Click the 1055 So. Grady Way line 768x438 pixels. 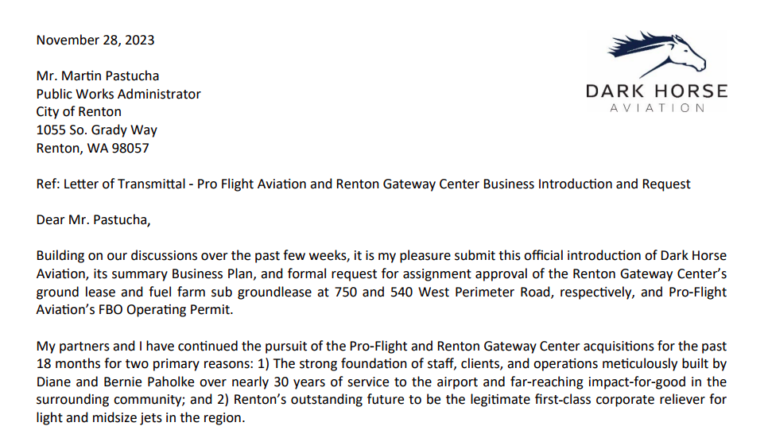click(x=96, y=130)
